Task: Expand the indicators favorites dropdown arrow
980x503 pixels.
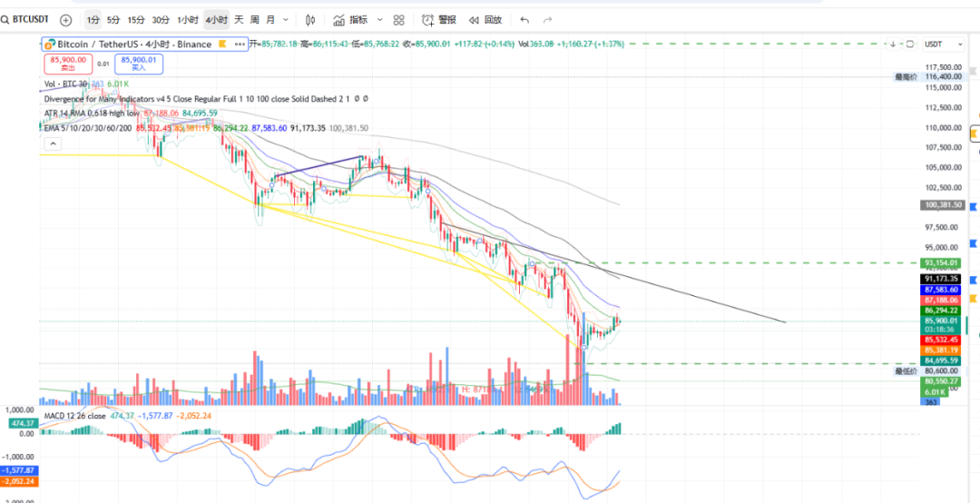Action: [x=377, y=19]
